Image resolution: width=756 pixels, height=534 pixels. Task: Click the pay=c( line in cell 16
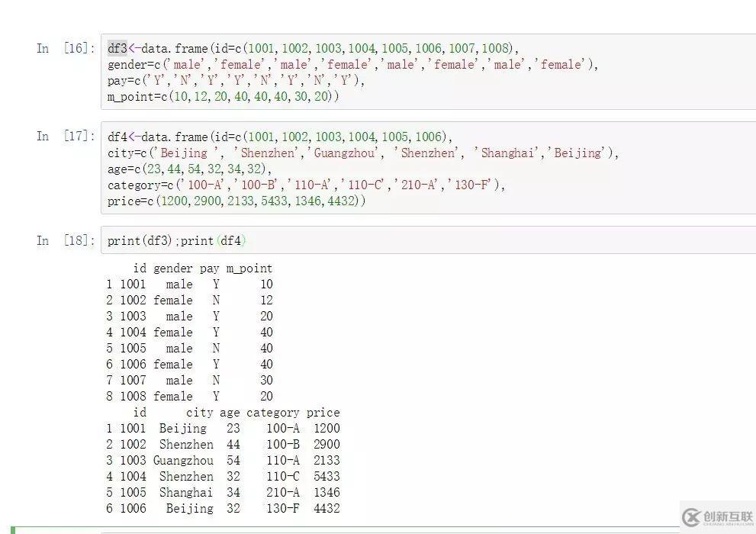tap(236, 80)
